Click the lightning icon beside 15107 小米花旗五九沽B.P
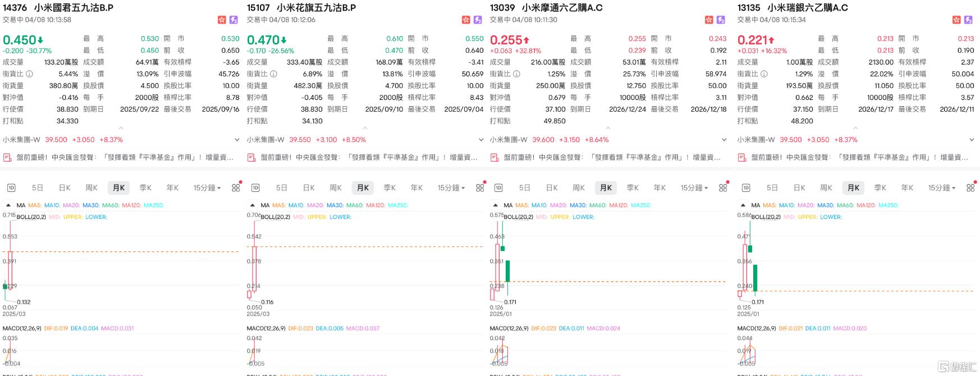This screenshot has width=980, height=376. [x=478, y=20]
